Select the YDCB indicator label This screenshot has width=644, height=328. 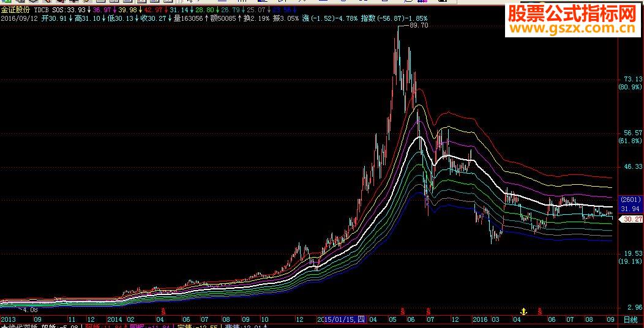(x=43, y=9)
